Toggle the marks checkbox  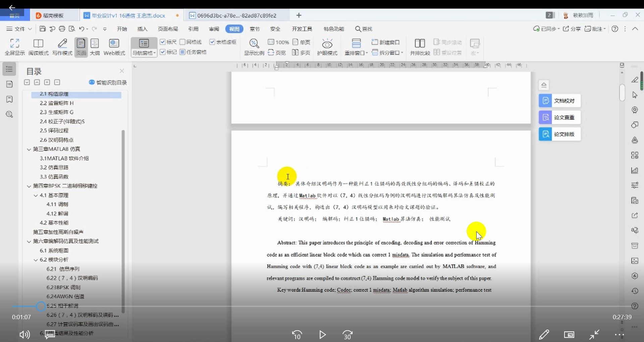(168, 52)
